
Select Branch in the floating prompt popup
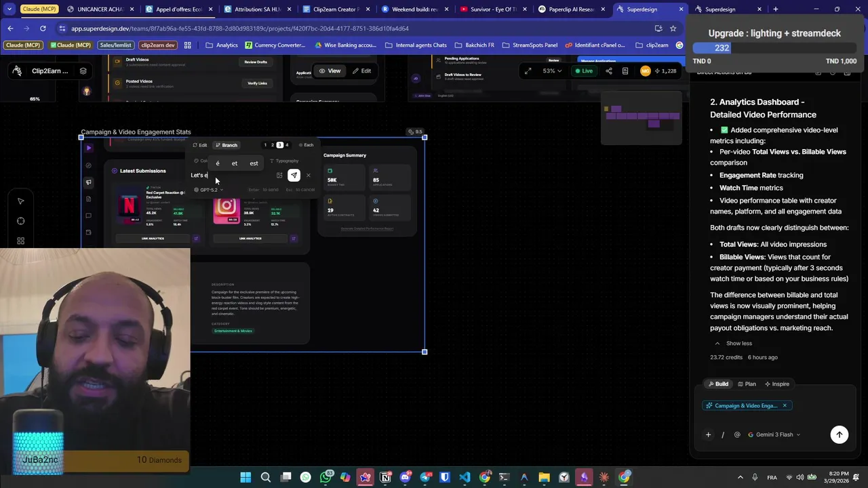coord(226,145)
